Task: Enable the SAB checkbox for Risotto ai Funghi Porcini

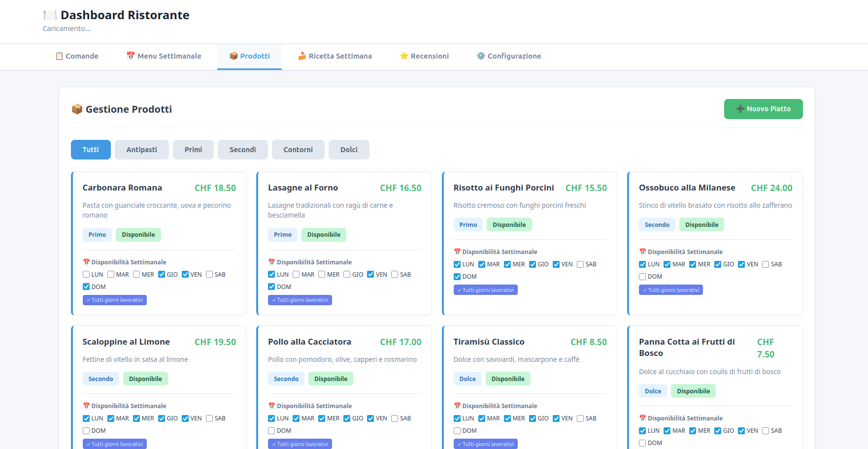Action: [580, 264]
